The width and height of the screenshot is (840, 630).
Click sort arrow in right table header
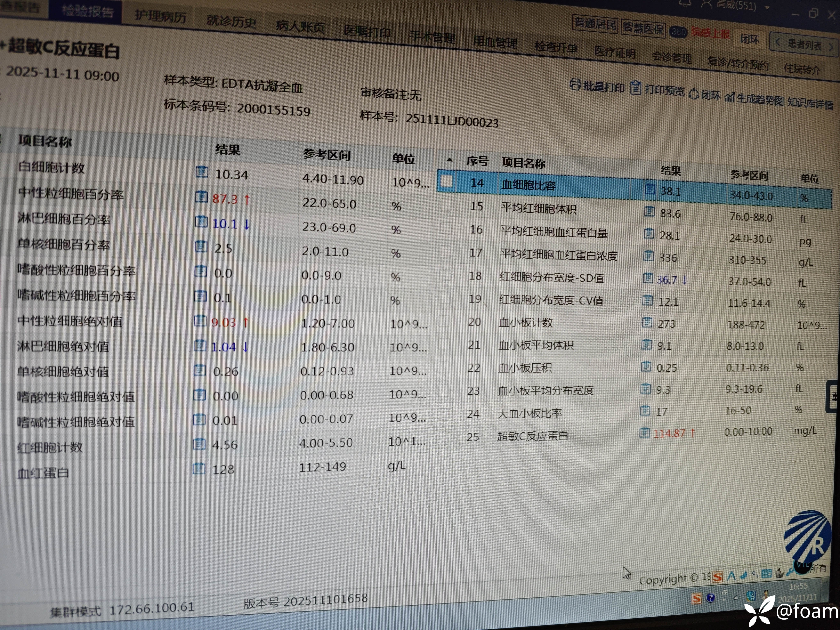point(450,160)
